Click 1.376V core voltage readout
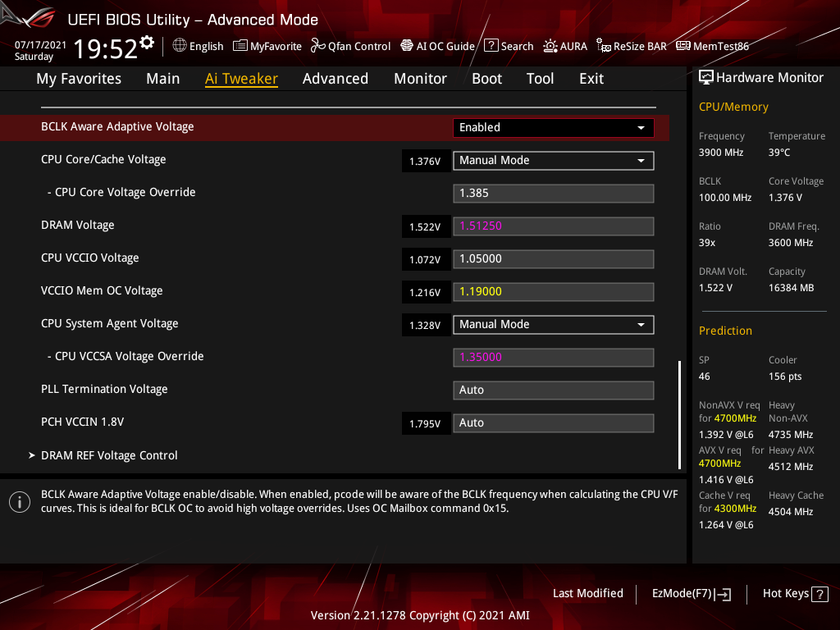Viewport: 840px width, 630px height. (426, 162)
